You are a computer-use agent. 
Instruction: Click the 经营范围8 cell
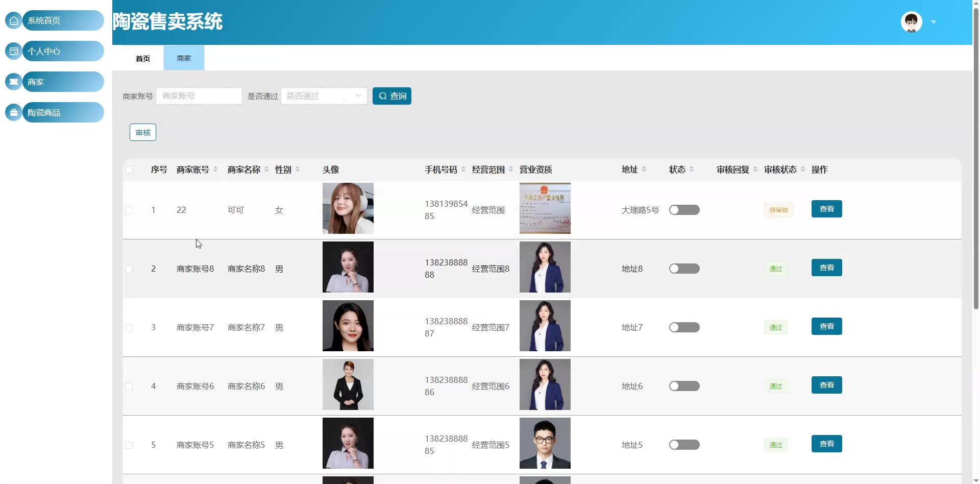pyautogui.click(x=491, y=269)
